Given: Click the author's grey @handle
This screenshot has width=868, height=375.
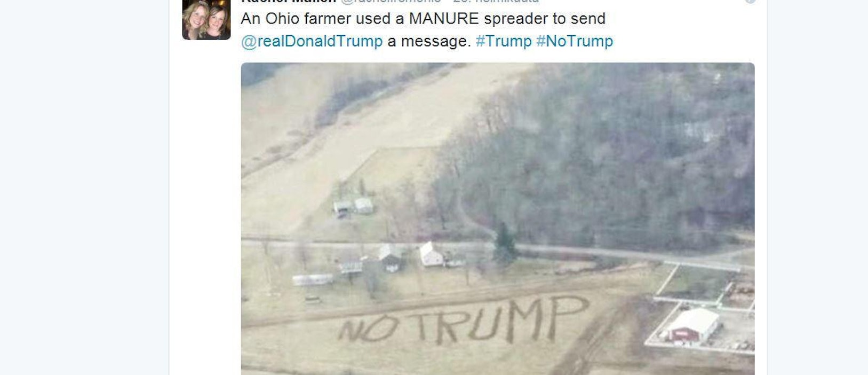Looking at the screenshot, I should tap(391, 2).
